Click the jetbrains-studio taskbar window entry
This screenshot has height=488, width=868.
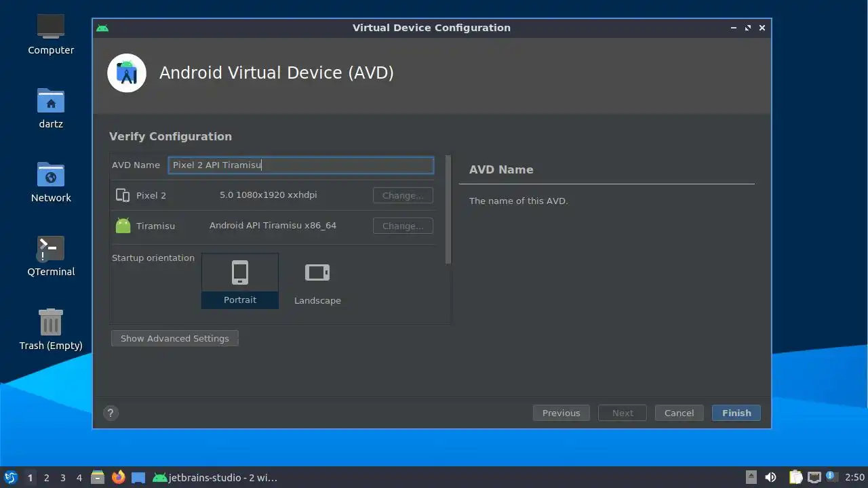tap(215, 478)
